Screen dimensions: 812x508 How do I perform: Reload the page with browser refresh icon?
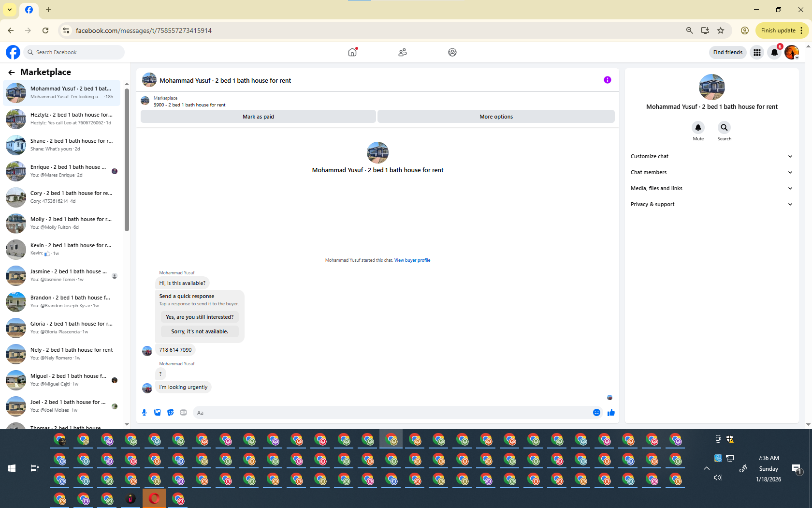click(45, 30)
